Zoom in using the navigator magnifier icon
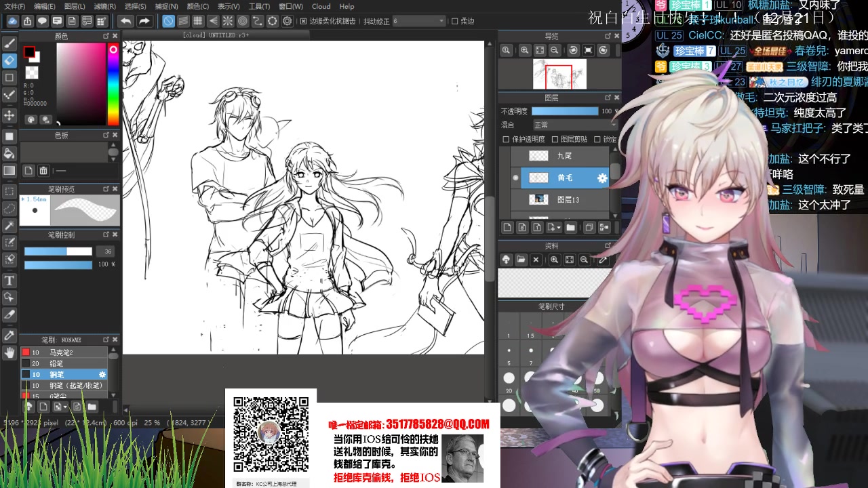Image resolution: width=868 pixels, height=488 pixels. [525, 50]
